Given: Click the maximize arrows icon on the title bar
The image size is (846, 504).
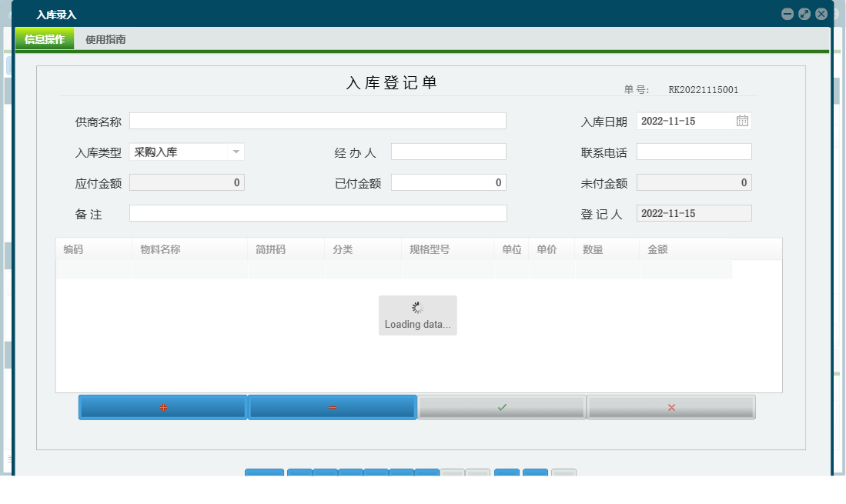Looking at the screenshot, I should tap(804, 13).
